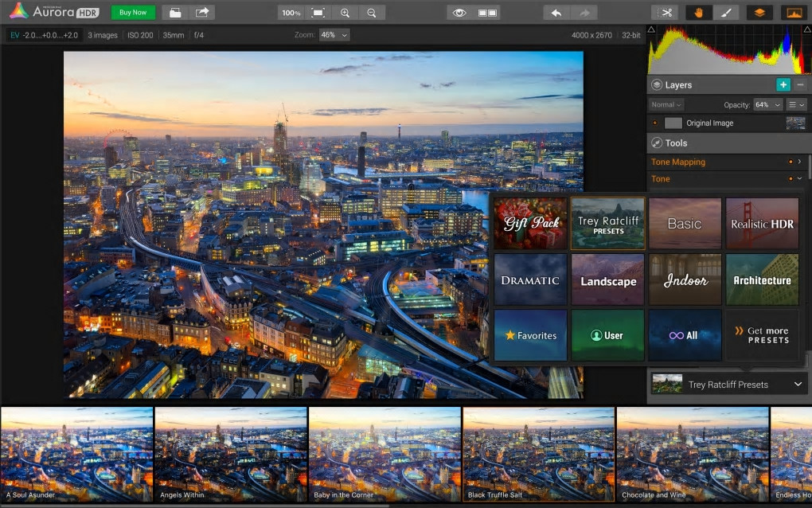Click the export/share image icon

[x=202, y=13]
